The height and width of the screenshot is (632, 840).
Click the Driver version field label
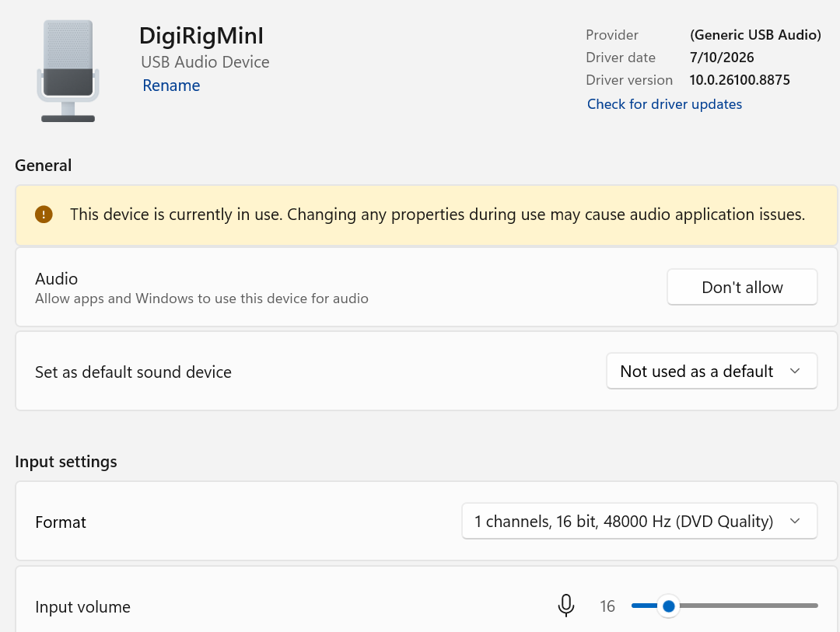tap(629, 80)
